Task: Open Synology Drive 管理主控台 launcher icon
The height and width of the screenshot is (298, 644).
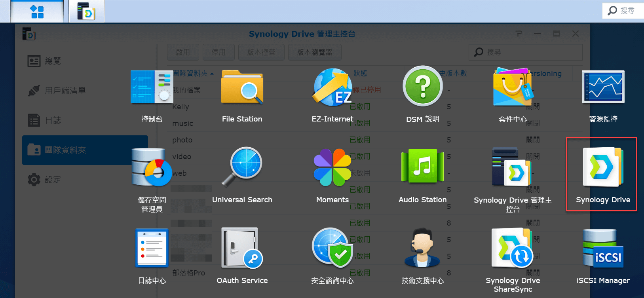Action: tap(513, 180)
